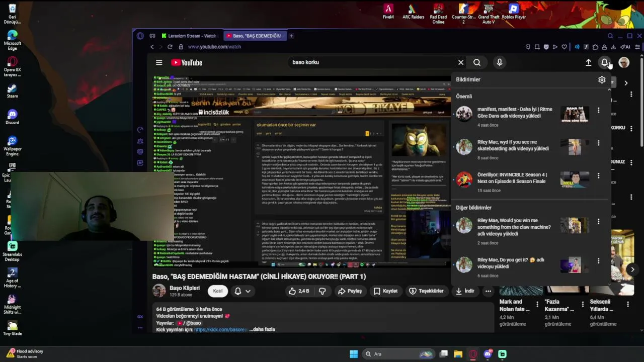The width and height of the screenshot is (644, 362).
Task: Open the Opera GX menu logo button
Action: click(140, 36)
